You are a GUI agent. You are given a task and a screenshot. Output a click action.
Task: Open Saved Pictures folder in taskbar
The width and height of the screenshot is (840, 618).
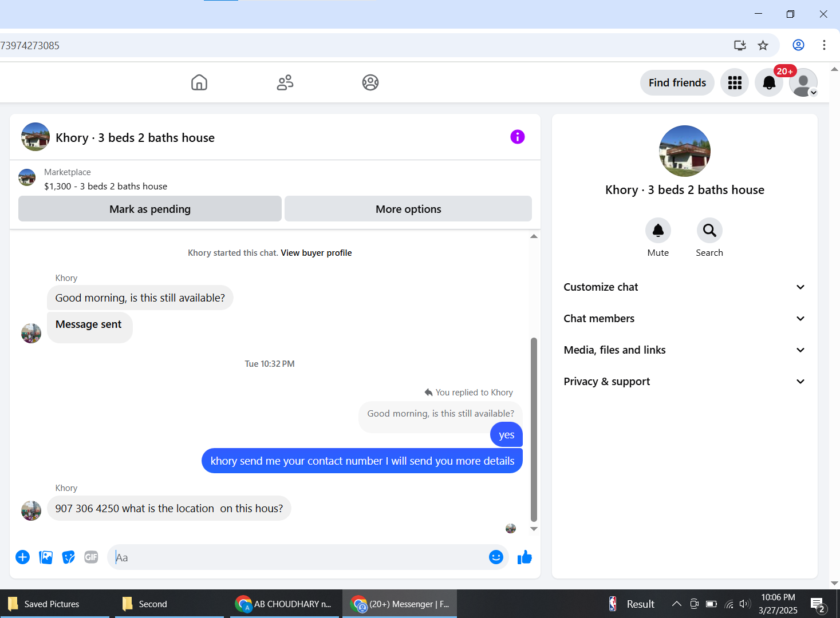point(55,604)
